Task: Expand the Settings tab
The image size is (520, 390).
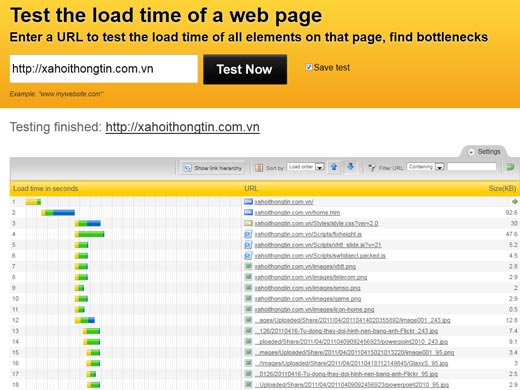Action: pos(484,152)
